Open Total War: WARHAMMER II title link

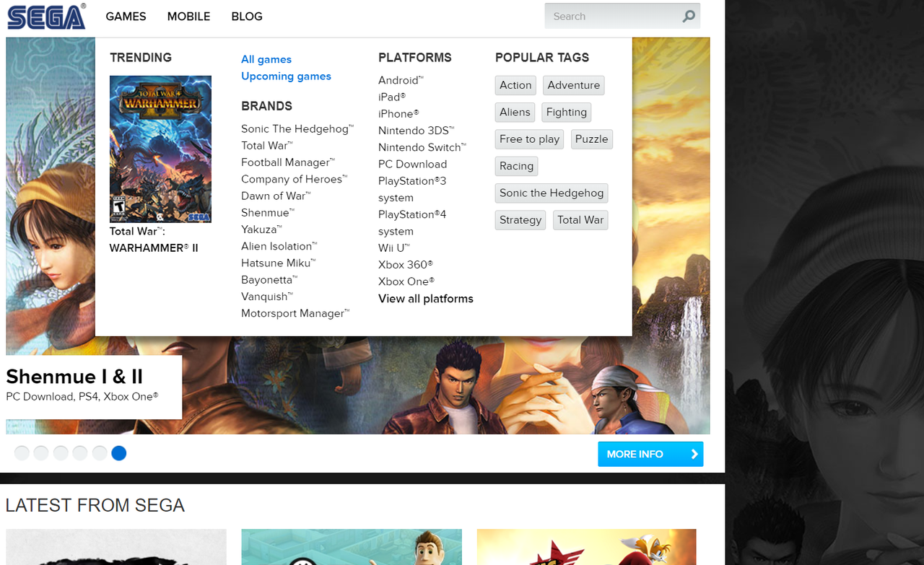154,240
